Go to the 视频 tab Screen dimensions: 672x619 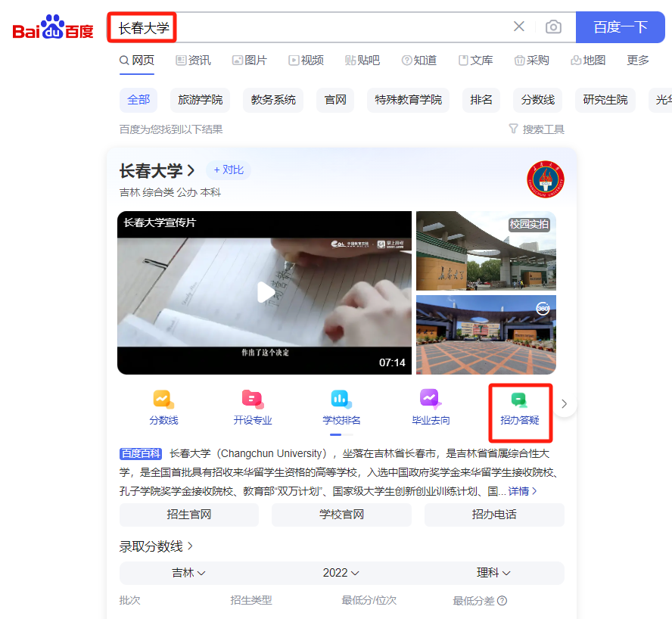[306, 61]
